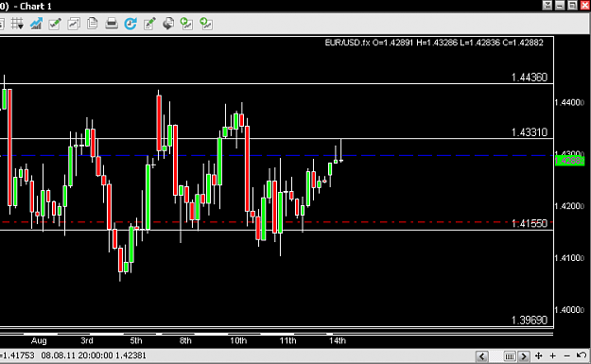Screen dimensions: 591x364
Task: Click the printer icon
Action: (112, 24)
